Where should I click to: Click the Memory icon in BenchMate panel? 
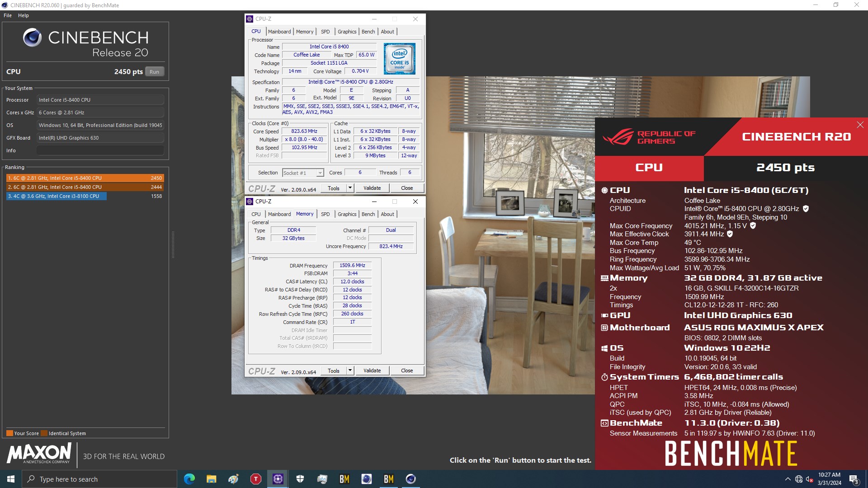pyautogui.click(x=604, y=278)
